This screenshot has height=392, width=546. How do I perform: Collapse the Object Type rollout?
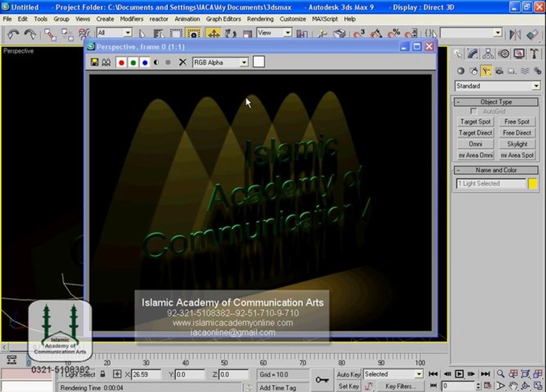[x=496, y=102]
